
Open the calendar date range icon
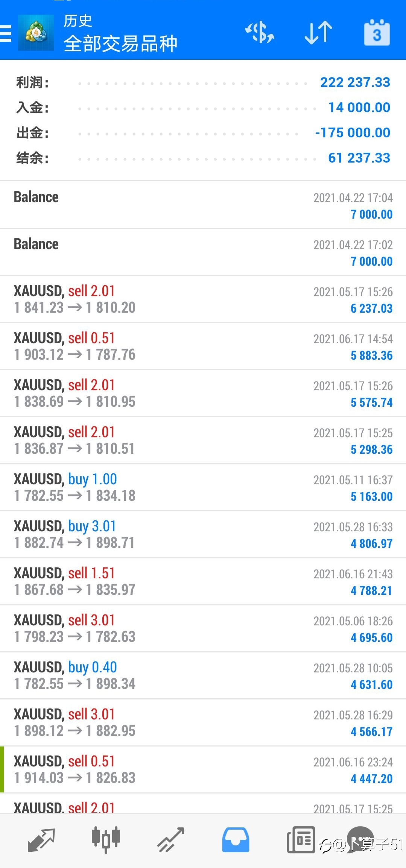pos(377,32)
